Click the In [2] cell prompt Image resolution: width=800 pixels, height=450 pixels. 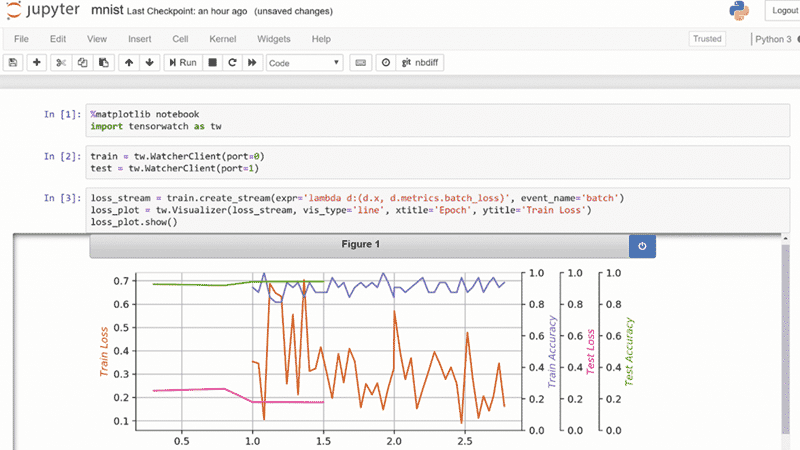pos(62,156)
